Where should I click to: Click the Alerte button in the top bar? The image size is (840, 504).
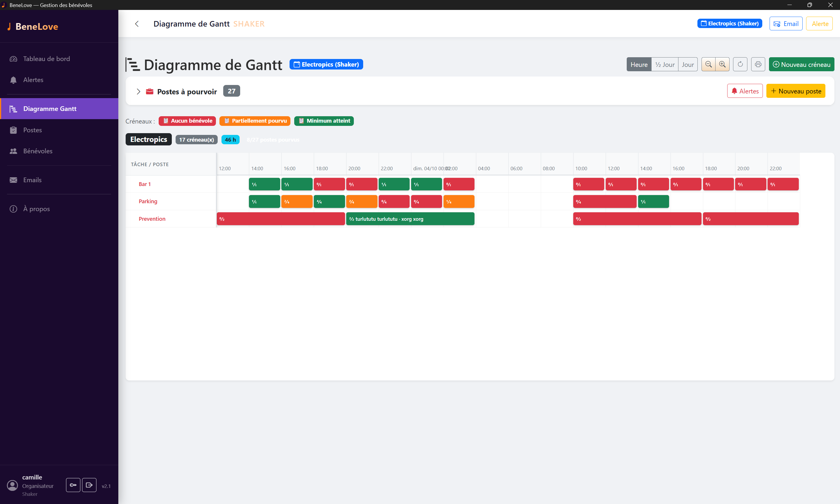(820, 24)
